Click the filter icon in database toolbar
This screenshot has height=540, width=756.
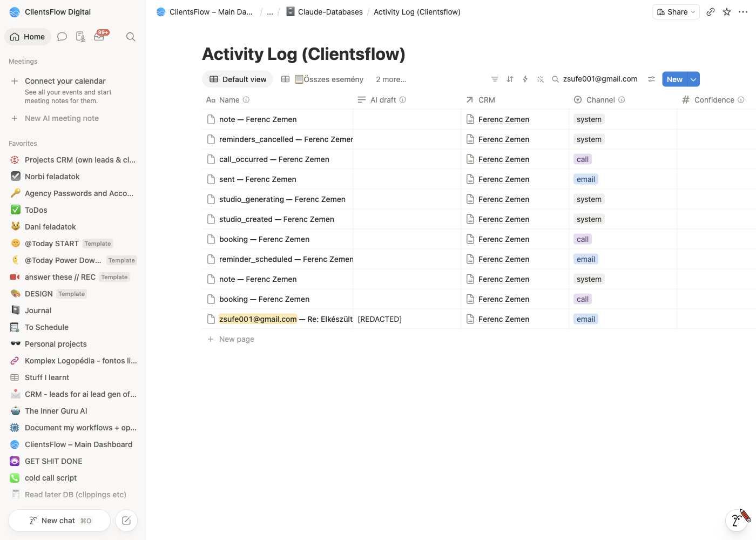point(495,79)
